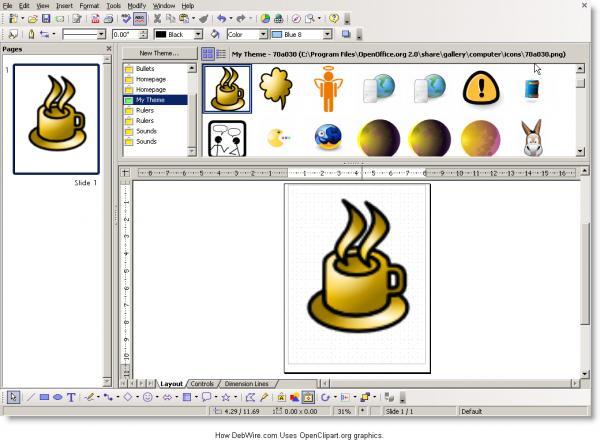The width and height of the screenshot is (600, 445).
Task: Click the New Theme button
Action: point(159,53)
